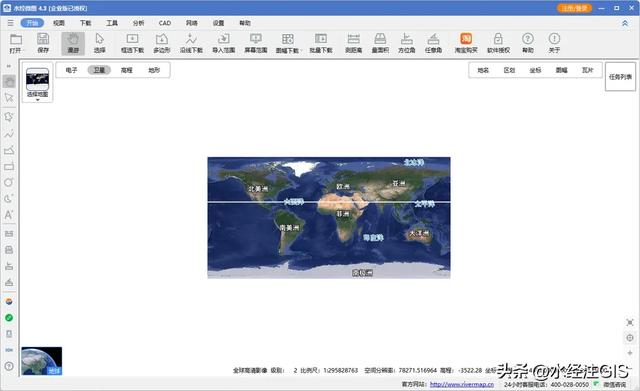This screenshot has width=640, height=391.
Task: Expand 选择地图 map chooser dropdown
Action: click(38, 100)
